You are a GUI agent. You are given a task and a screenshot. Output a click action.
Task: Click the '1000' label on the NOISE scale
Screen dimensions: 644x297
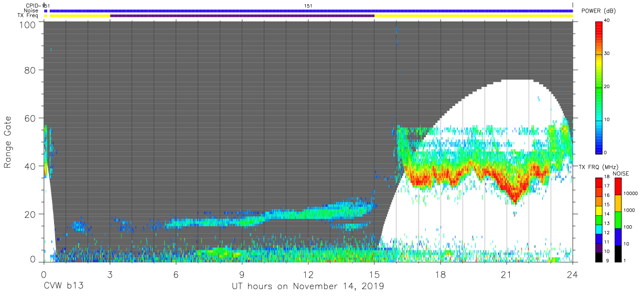pyautogui.click(x=628, y=210)
